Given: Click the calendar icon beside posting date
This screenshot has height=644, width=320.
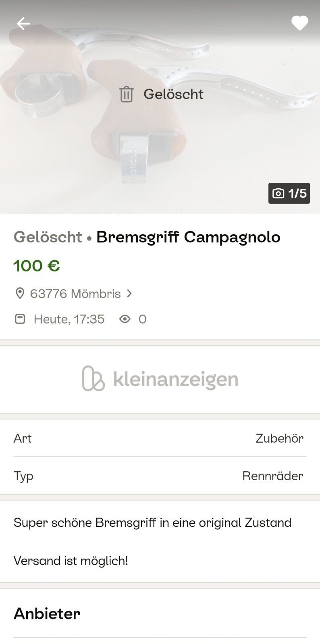Looking at the screenshot, I should [20, 319].
